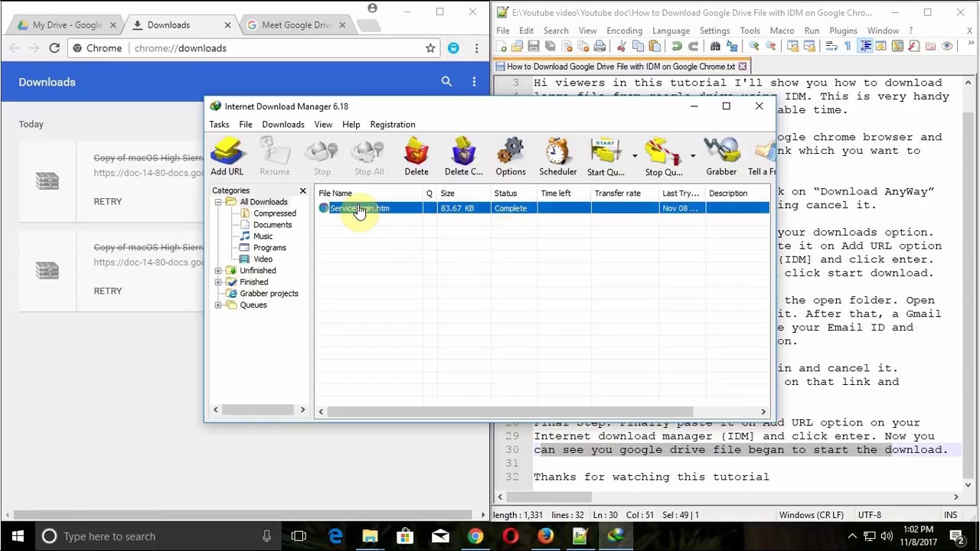980x551 pixels.
Task: Switch to My Drive Chrome tab
Action: (x=67, y=25)
